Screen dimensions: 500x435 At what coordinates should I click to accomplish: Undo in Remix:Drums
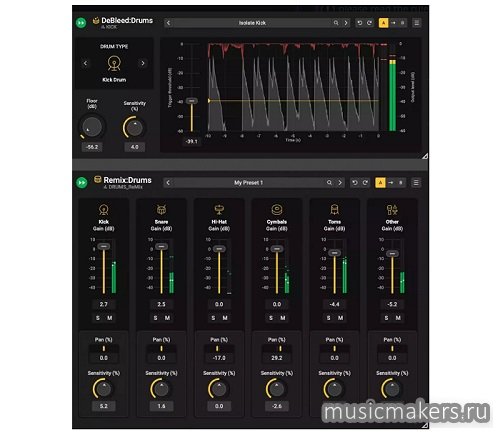coord(355,183)
